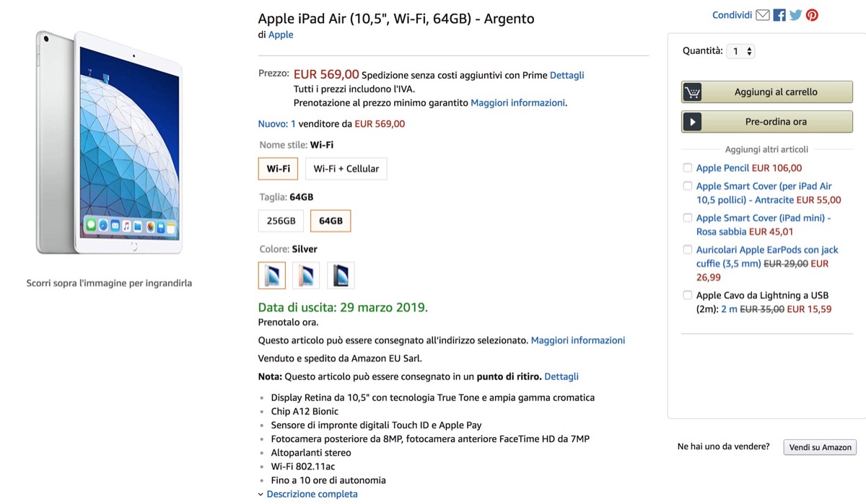Open the Apple brand link
This screenshot has width=866, height=504.
click(x=281, y=35)
